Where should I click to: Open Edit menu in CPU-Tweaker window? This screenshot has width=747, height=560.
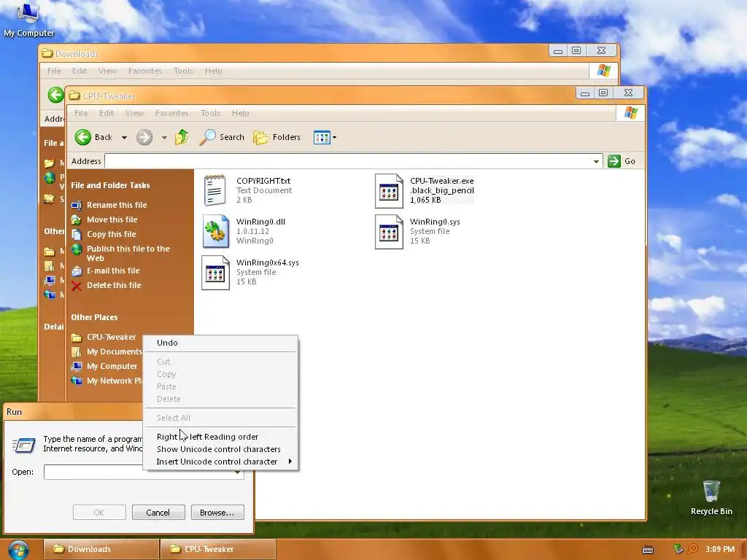click(107, 113)
